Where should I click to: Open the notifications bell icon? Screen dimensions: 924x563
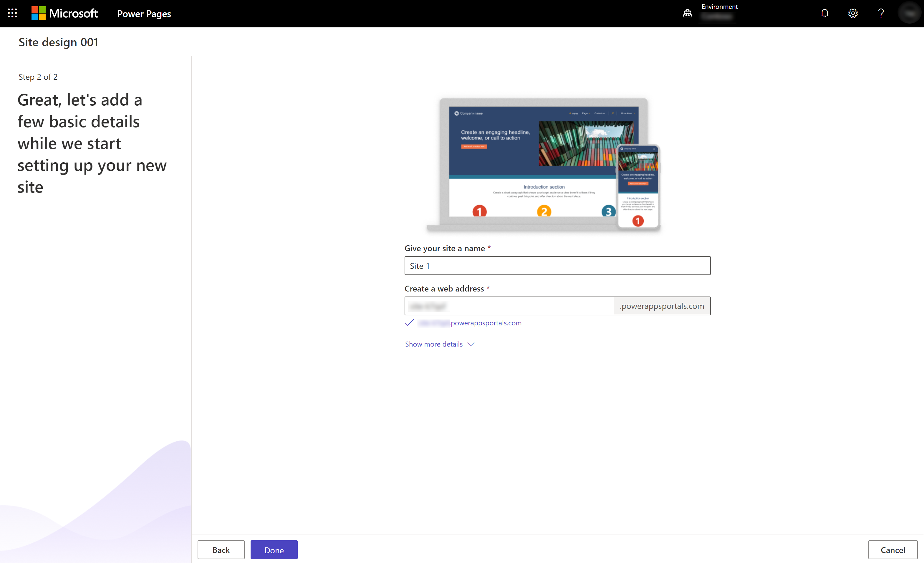click(x=825, y=13)
